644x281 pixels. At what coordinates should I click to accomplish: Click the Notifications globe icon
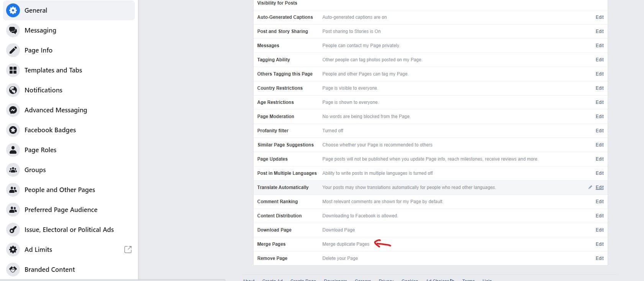tap(13, 90)
